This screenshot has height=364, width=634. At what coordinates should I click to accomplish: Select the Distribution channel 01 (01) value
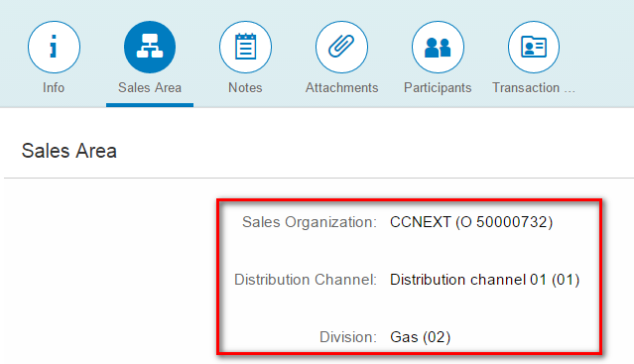485,280
